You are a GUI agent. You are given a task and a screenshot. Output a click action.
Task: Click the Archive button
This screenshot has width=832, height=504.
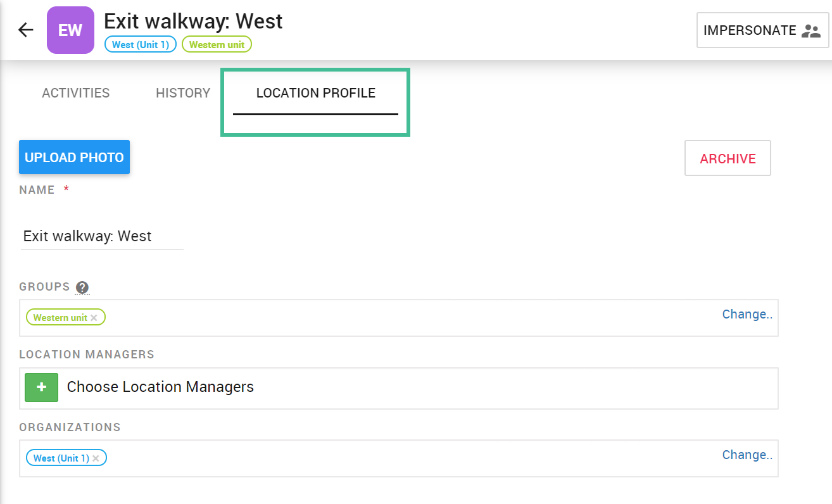728,158
